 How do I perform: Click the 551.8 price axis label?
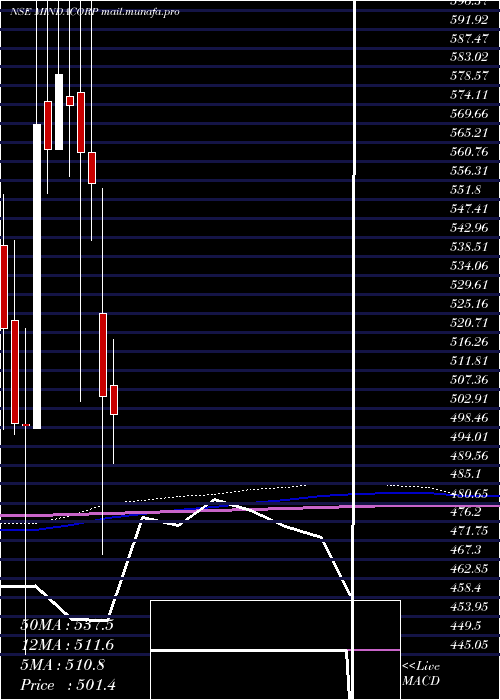pyautogui.click(x=465, y=190)
